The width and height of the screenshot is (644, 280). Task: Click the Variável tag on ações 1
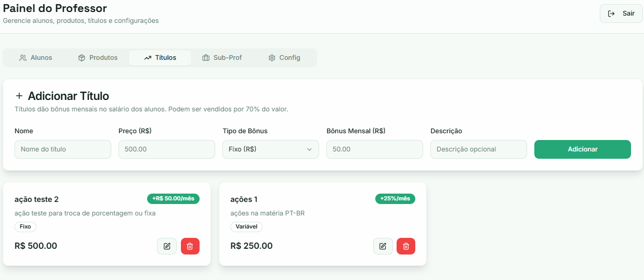[x=246, y=227]
